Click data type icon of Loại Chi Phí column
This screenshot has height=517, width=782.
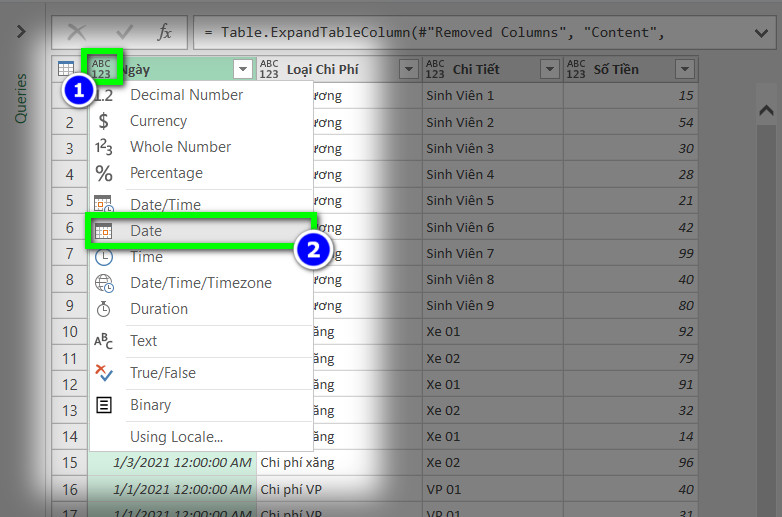tap(269, 69)
